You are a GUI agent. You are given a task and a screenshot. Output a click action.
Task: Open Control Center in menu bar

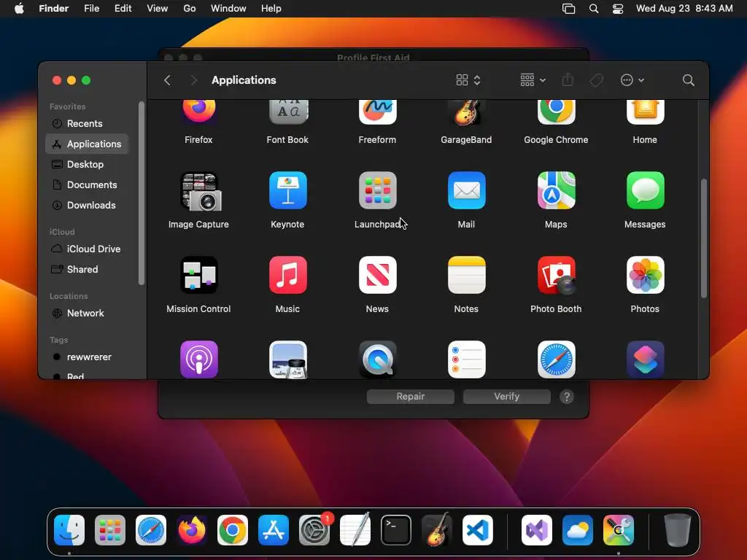617,9
